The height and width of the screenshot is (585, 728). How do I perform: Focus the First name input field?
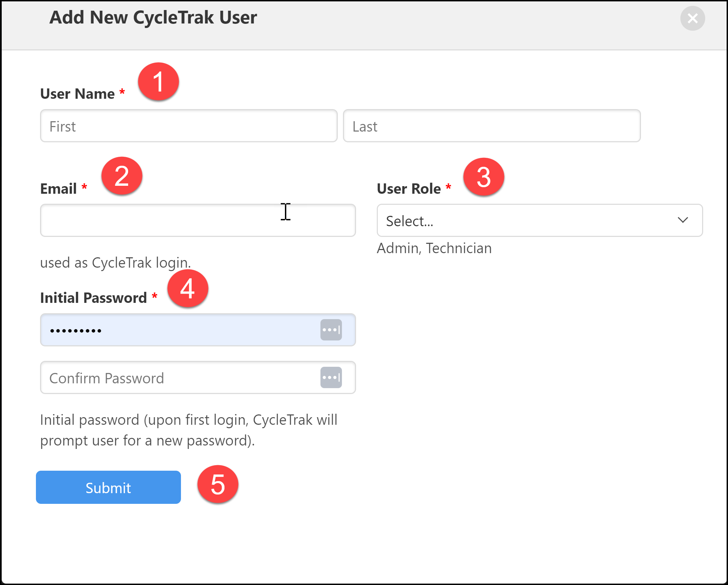(189, 126)
